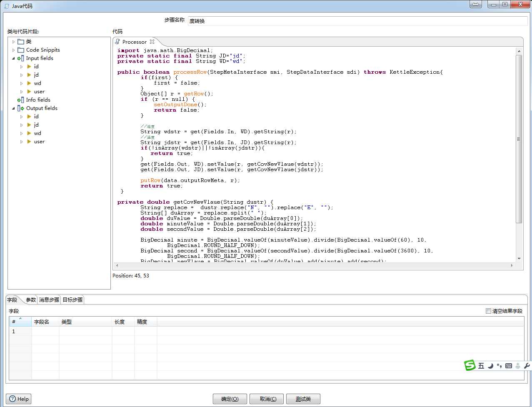Switch to the 字段 tab
The width and height of the screenshot is (532, 407).
[12, 300]
